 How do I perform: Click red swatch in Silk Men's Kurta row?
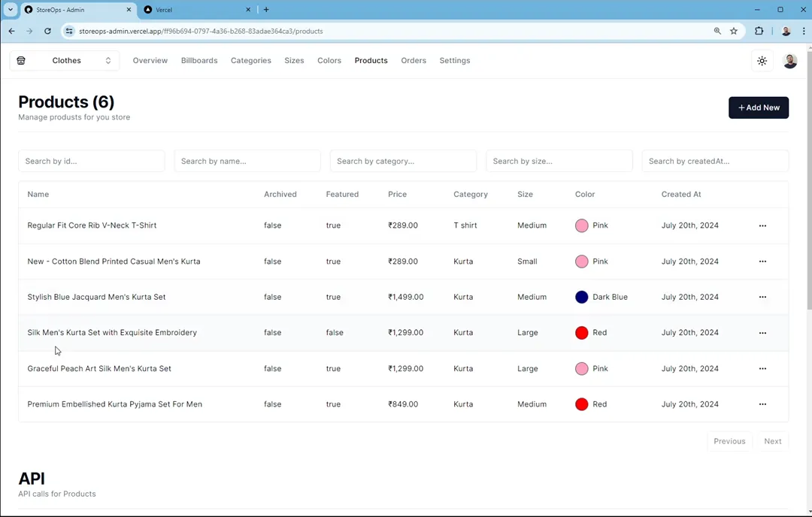581,333
